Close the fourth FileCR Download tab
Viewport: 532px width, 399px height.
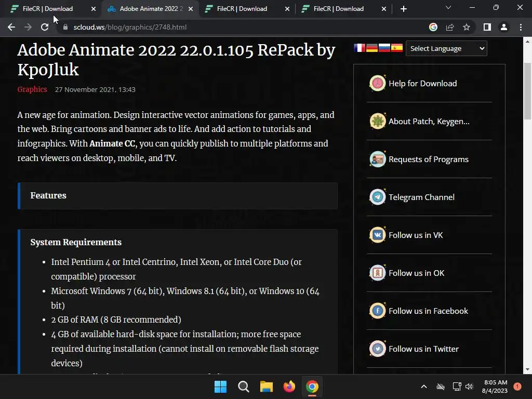[384, 9]
